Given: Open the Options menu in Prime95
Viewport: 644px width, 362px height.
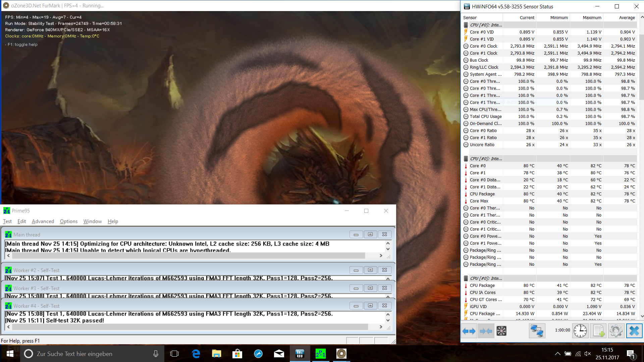Looking at the screenshot, I should pos(68,221).
